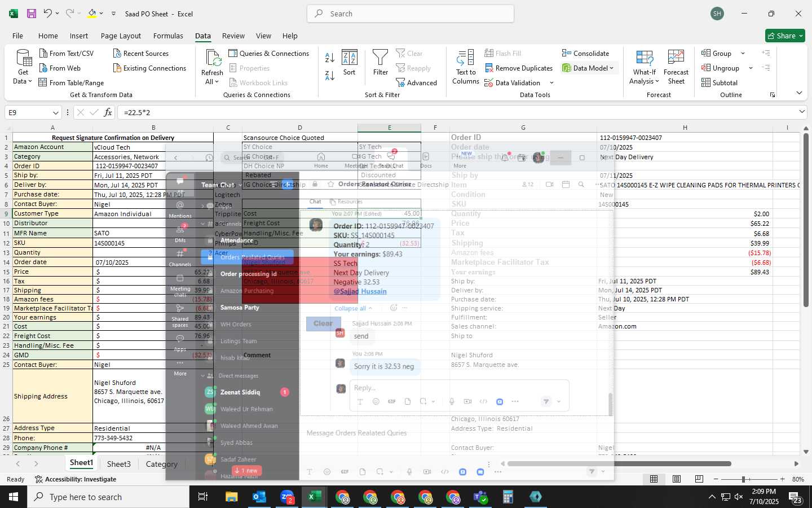
Task: Sort Z to A descending
Action: pyautogui.click(x=330, y=75)
